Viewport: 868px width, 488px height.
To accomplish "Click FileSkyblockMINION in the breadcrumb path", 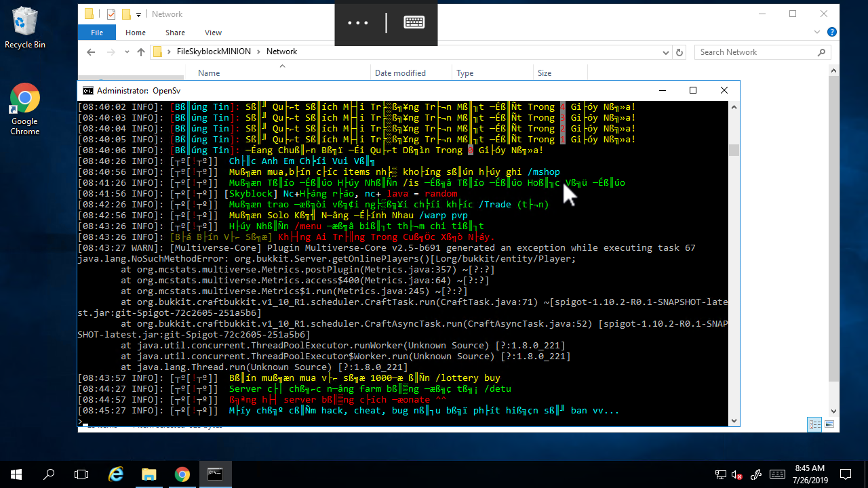I will [x=214, y=52].
